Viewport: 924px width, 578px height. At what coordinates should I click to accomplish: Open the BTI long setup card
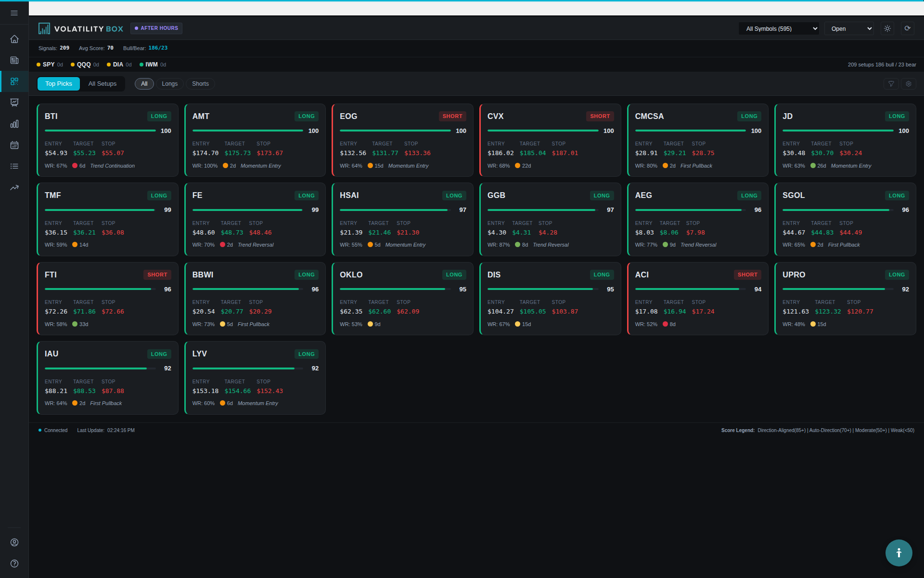click(107, 140)
